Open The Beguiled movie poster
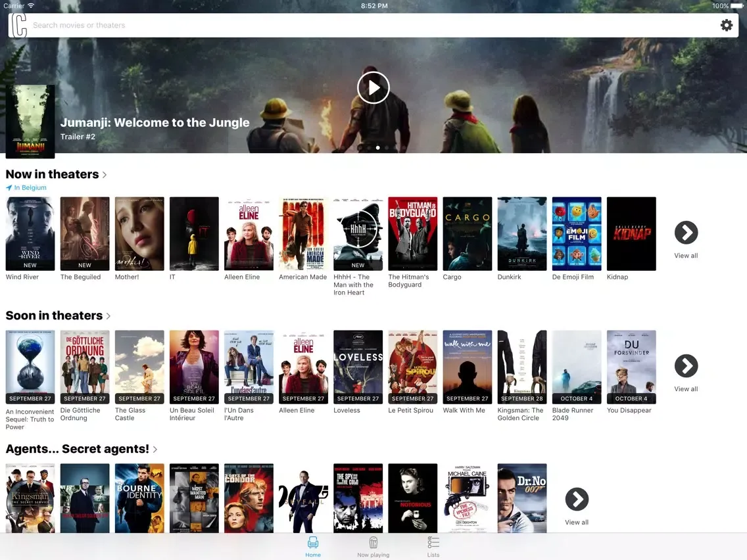Image resolution: width=747 pixels, height=560 pixels. (85, 234)
